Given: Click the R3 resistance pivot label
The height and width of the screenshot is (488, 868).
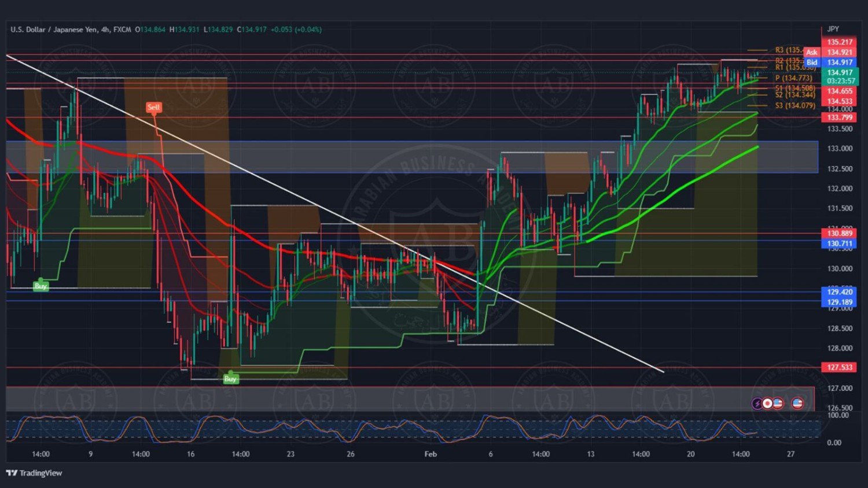Looking at the screenshot, I should (789, 50).
